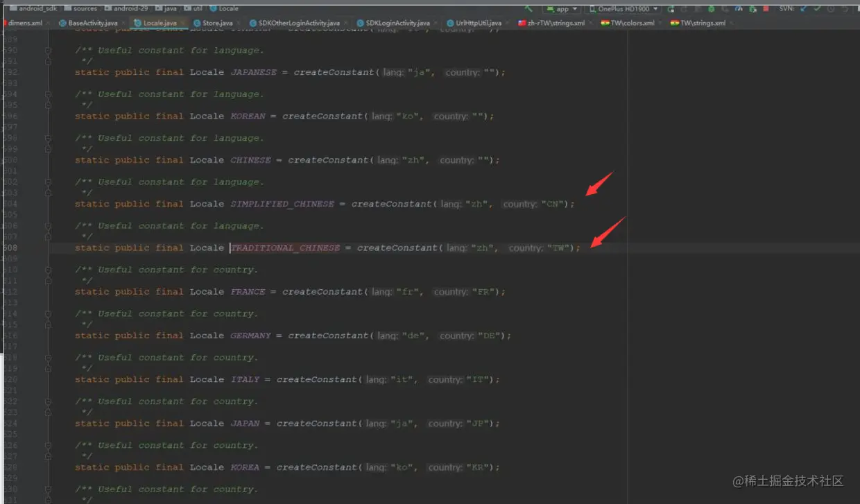
Task: Switch to the Store.java tab
Action: [x=217, y=23]
